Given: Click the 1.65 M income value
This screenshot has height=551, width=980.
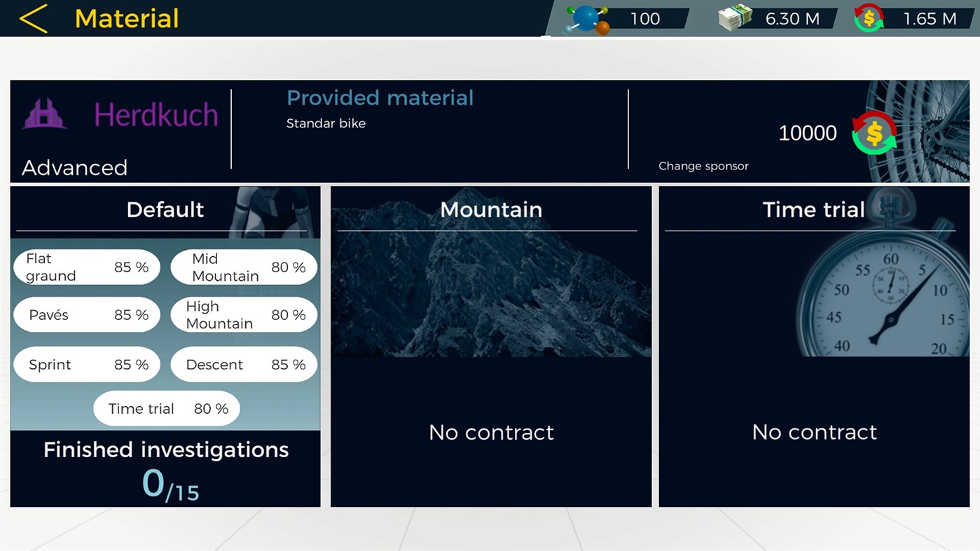Looking at the screenshot, I should 930,19.
